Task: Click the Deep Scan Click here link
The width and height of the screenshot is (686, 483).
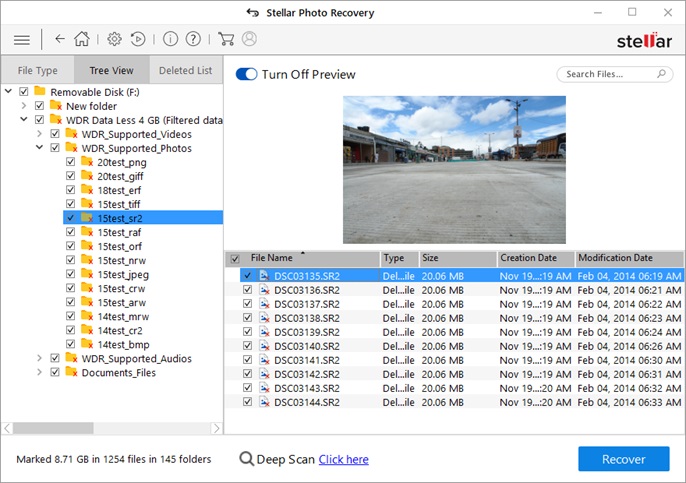Action: point(343,459)
